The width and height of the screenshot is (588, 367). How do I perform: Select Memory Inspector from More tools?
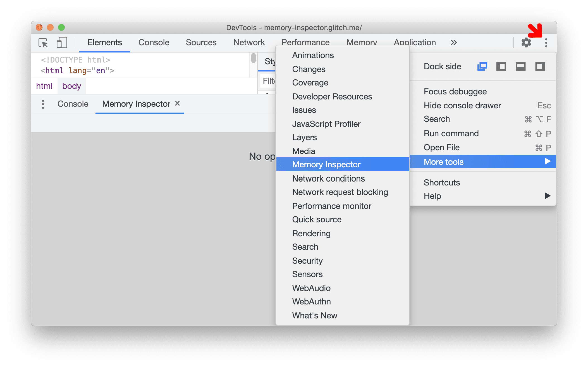(x=326, y=164)
